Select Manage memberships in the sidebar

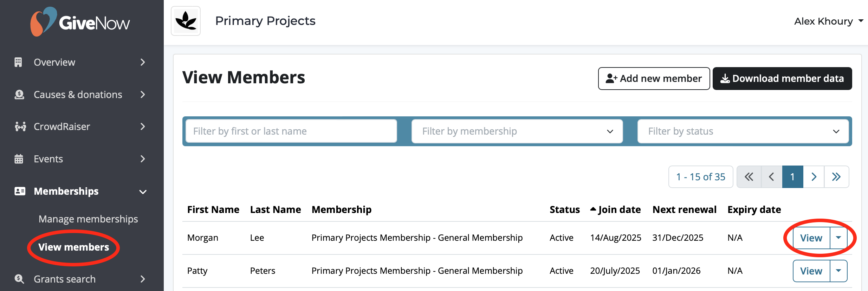[88, 219]
